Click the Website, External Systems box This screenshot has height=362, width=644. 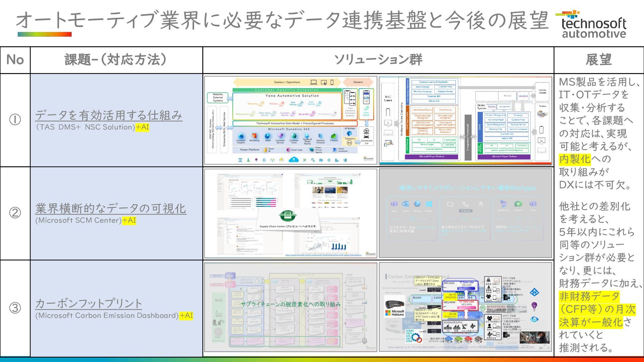coord(218,98)
